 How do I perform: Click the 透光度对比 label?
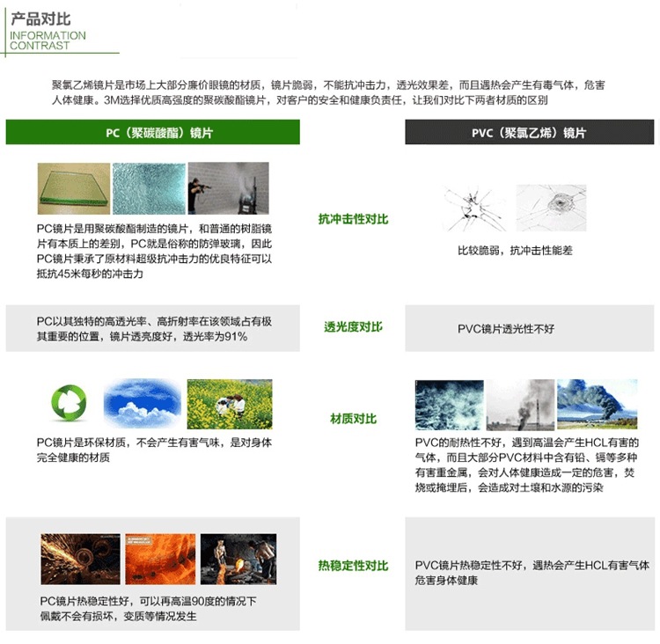353,326
